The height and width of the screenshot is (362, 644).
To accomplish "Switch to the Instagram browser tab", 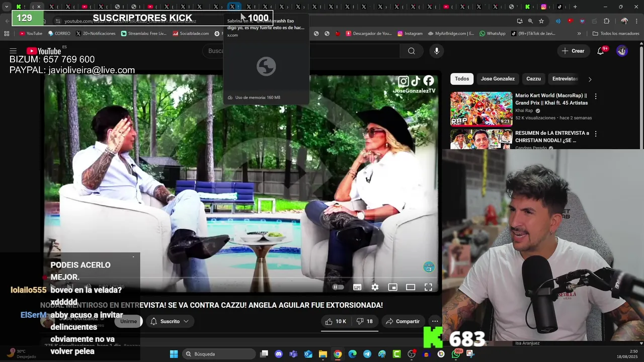I will [544, 7].
